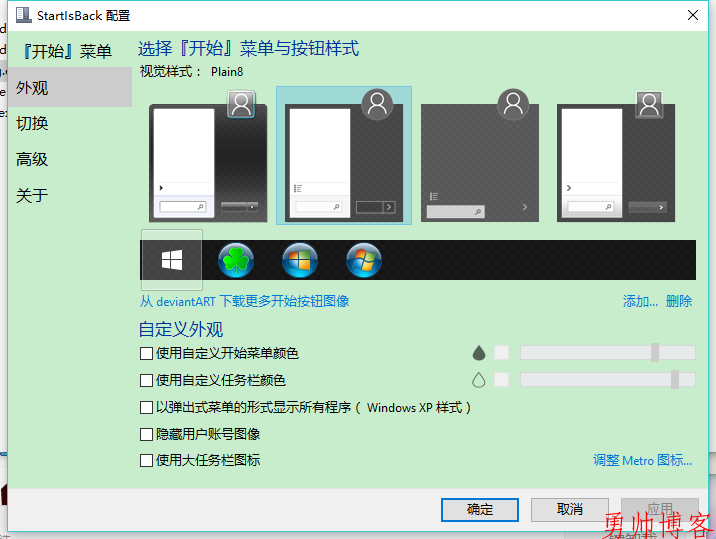Screen dimensions: 716x539
Task: Open the 『开始』菜单 settings section
Action: coord(65,51)
